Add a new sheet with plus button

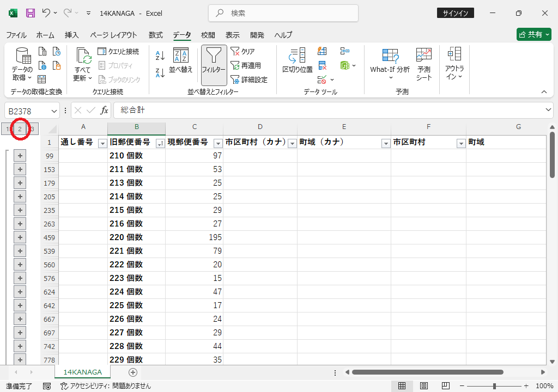pos(133,372)
